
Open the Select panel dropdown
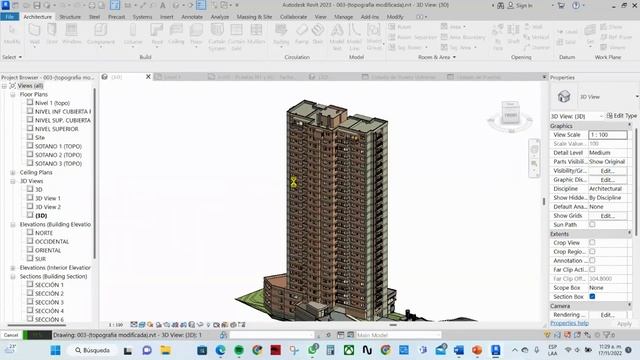12,57
